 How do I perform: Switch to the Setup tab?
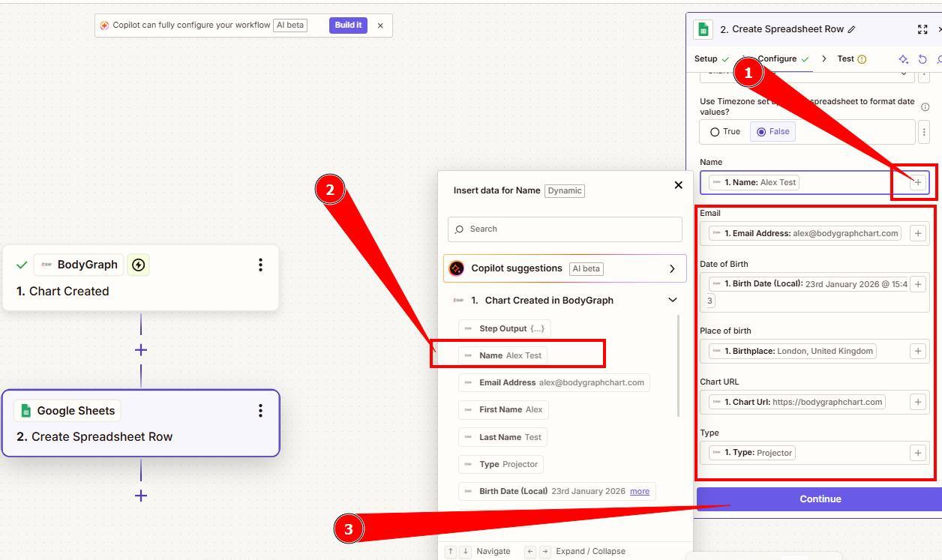click(706, 58)
